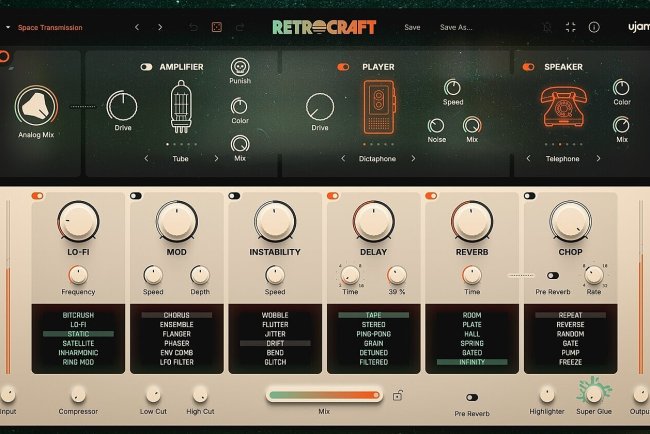
Task: Click the Player Noise knob
Action: pos(436,126)
